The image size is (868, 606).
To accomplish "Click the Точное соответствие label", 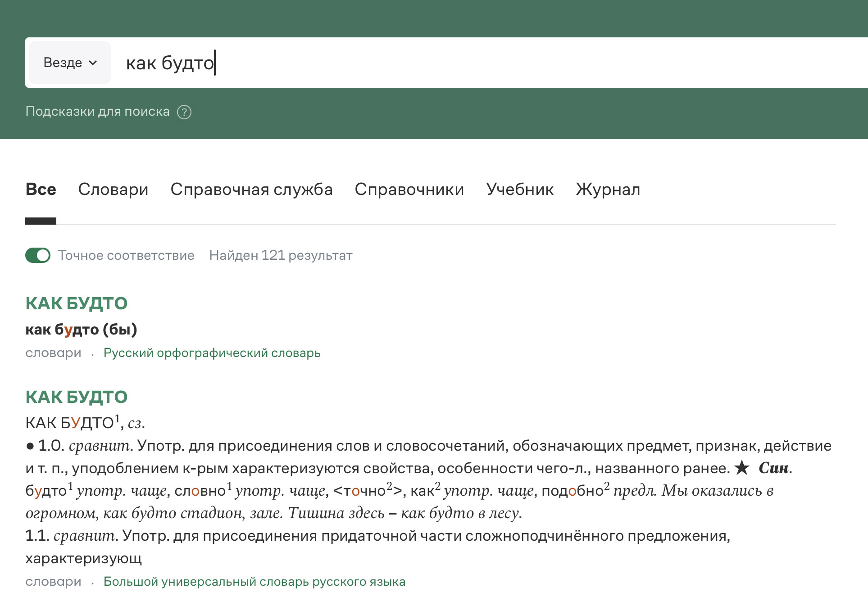I will click(x=126, y=255).
